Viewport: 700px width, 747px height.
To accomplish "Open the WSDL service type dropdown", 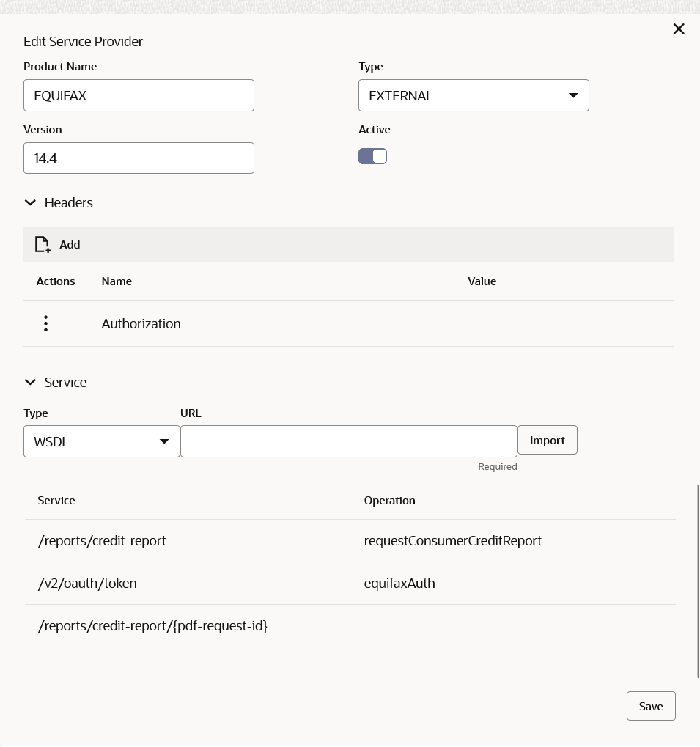I will pos(102,441).
